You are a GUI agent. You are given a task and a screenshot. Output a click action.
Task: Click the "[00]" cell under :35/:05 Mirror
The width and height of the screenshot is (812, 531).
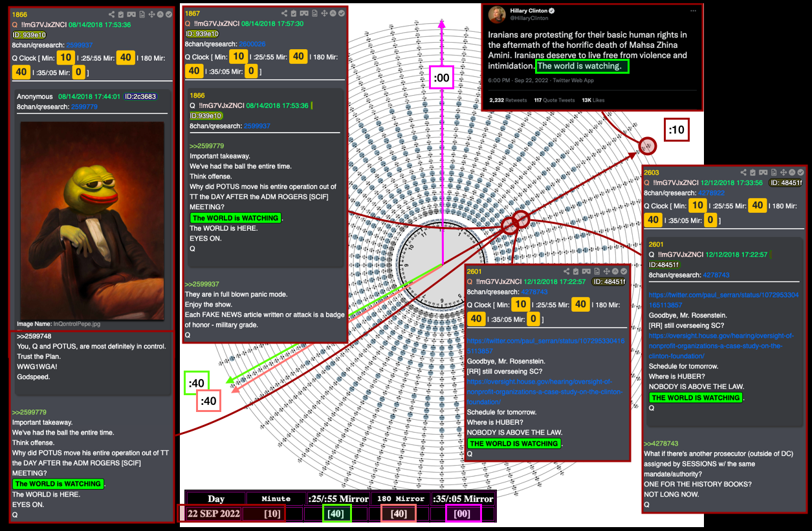[x=463, y=514]
